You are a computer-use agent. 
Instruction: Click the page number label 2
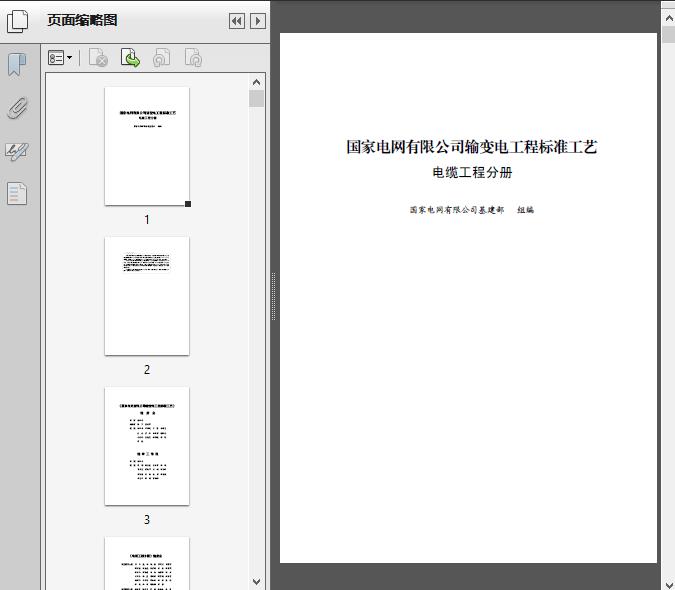(147, 369)
